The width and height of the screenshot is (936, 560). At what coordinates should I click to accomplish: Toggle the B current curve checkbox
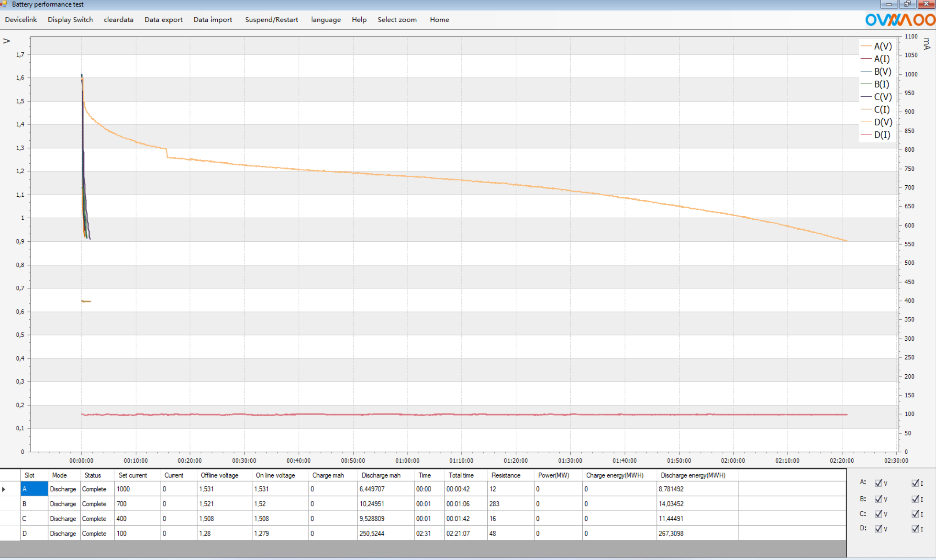pos(915,499)
